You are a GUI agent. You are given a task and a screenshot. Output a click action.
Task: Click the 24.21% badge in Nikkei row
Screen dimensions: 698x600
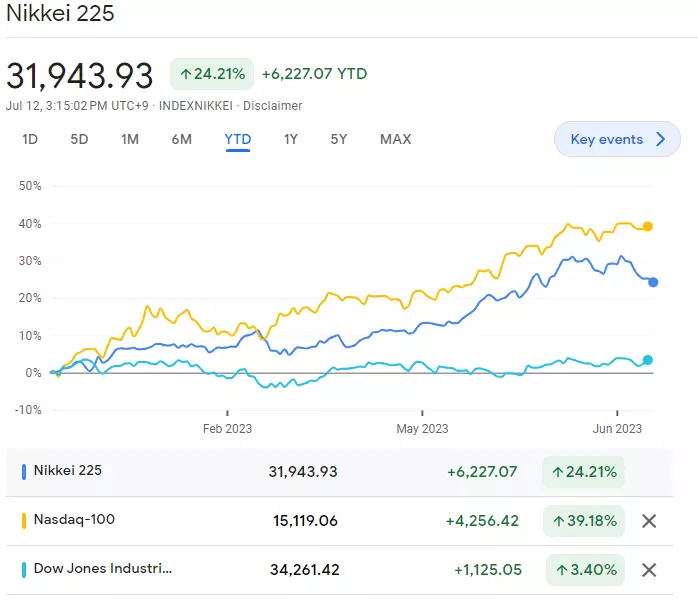584,472
